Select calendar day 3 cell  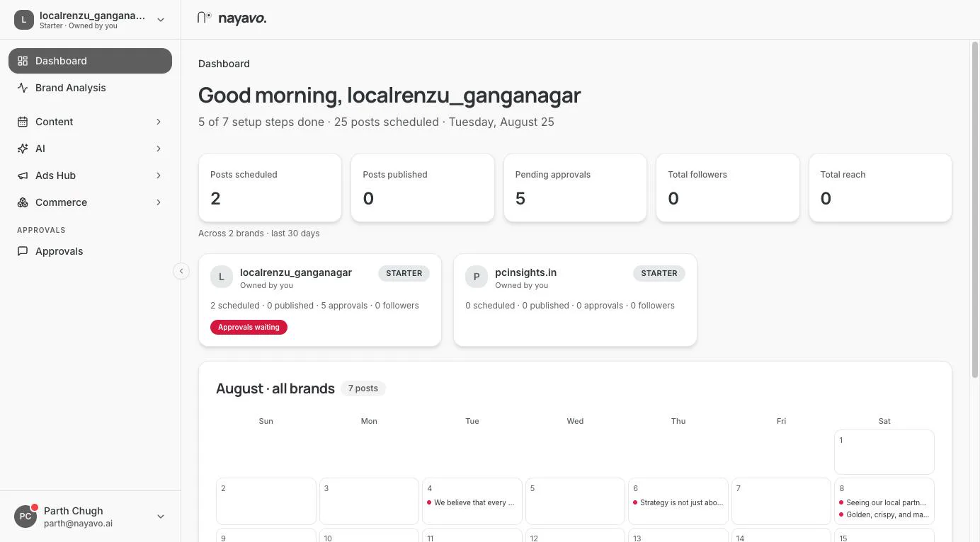[x=369, y=501]
